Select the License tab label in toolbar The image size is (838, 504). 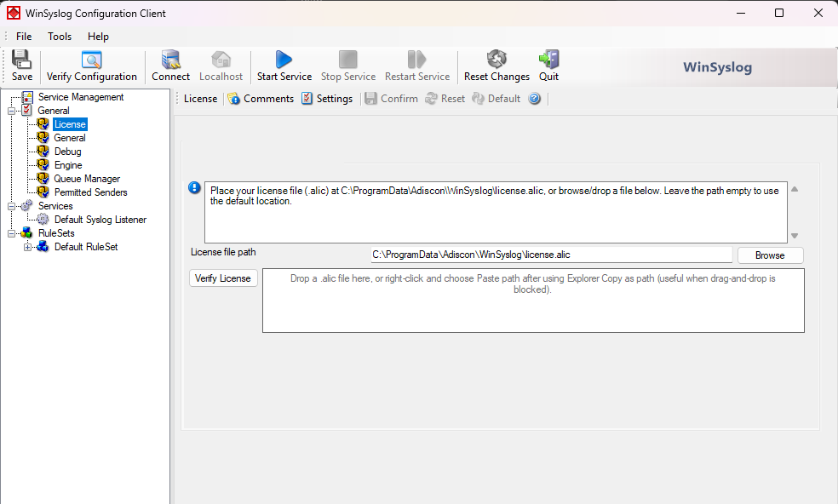point(200,99)
